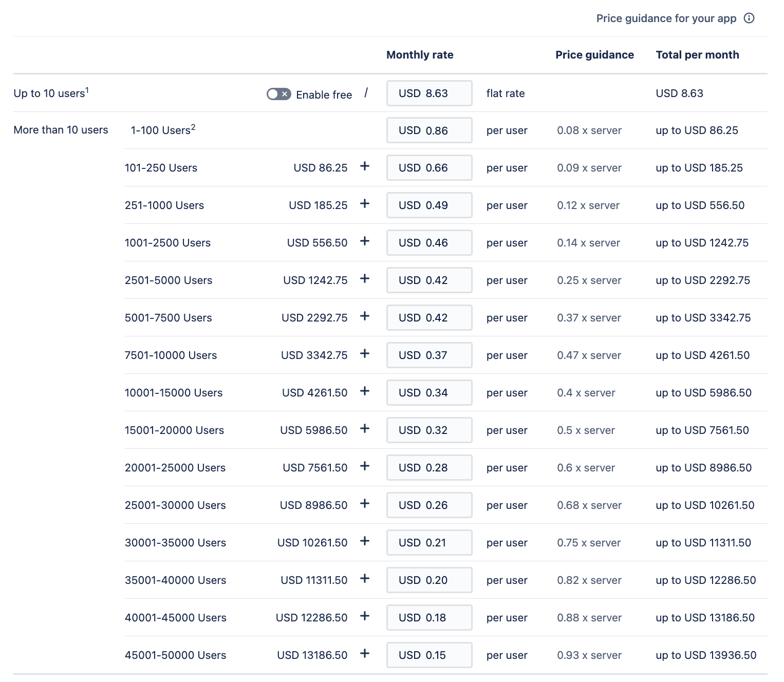Edit the USD 0.86 rate for 1-100 Users
Screen dimensions: 784x682
coord(429,130)
